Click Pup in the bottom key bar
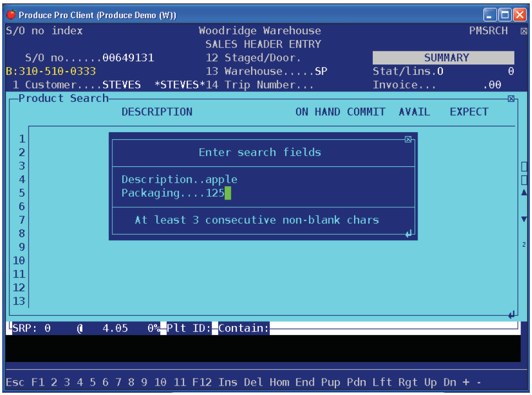The height and width of the screenshot is (395, 532). pyautogui.click(x=331, y=382)
